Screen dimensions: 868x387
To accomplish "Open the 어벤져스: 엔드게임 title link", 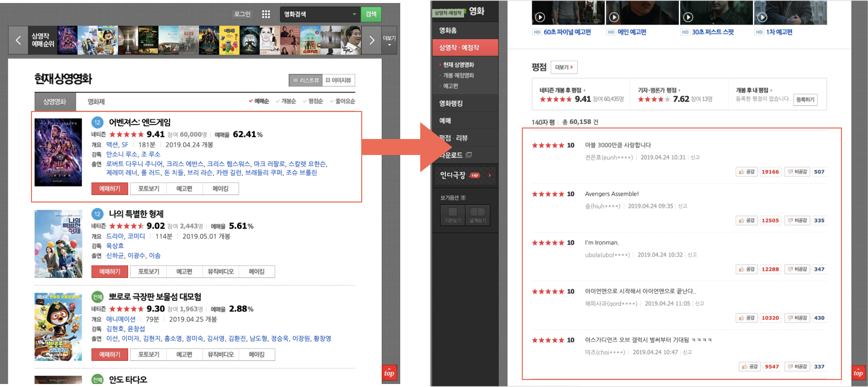I will click(x=140, y=122).
